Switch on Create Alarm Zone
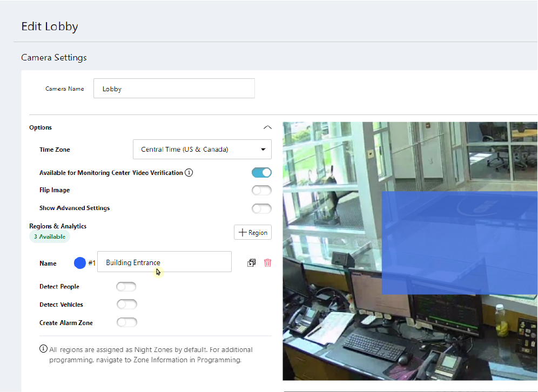The width and height of the screenshot is (538, 392). [x=126, y=322]
